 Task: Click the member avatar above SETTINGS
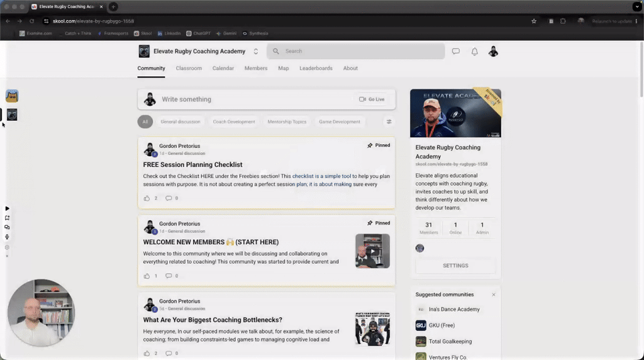click(419, 248)
